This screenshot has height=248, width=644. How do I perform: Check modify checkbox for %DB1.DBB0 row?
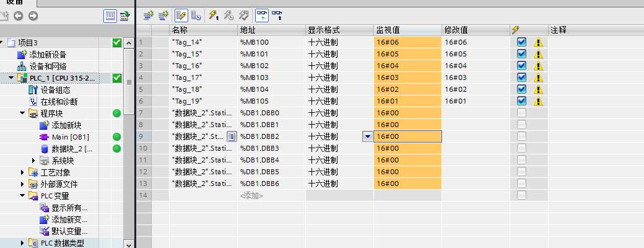coord(521,113)
